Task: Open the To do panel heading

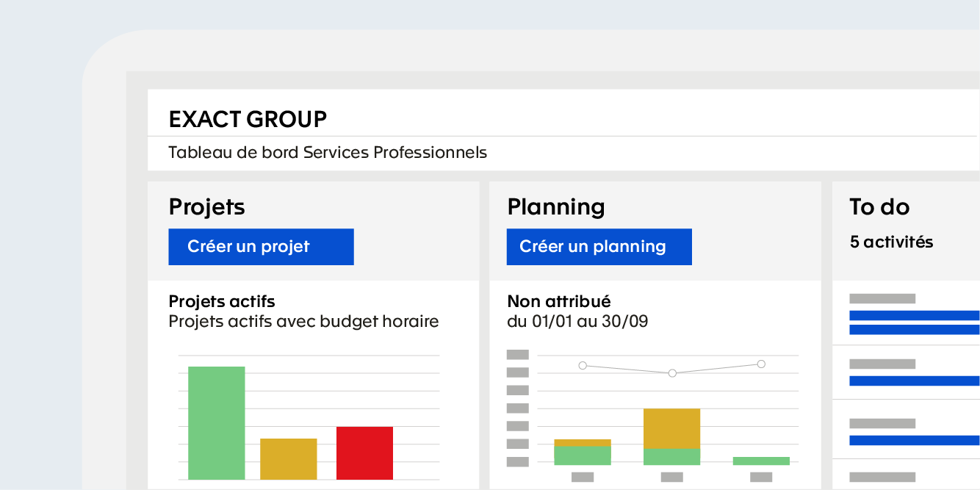Action: (x=879, y=207)
